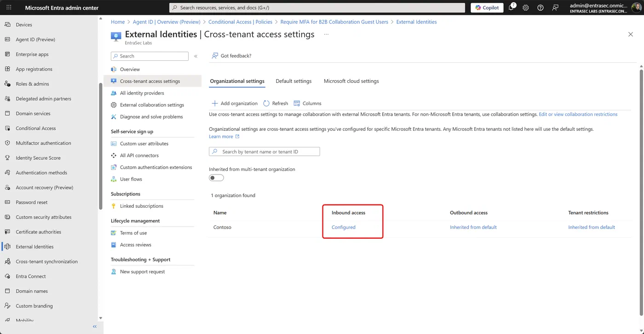Focus the Search by tenant name field
This screenshot has height=334, width=644.
pyautogui.click(x=264, y=152)
